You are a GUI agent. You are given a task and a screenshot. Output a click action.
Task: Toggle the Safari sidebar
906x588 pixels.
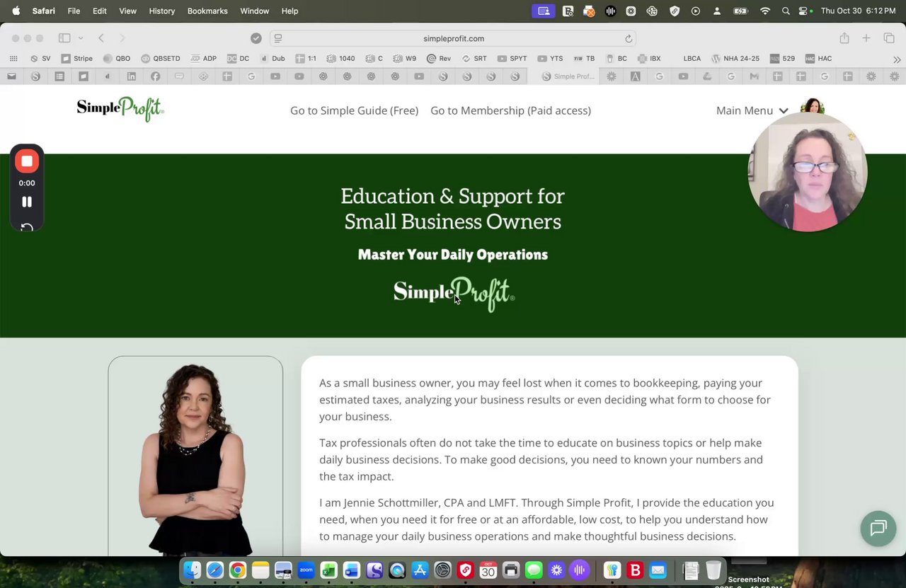coord(64,38)
